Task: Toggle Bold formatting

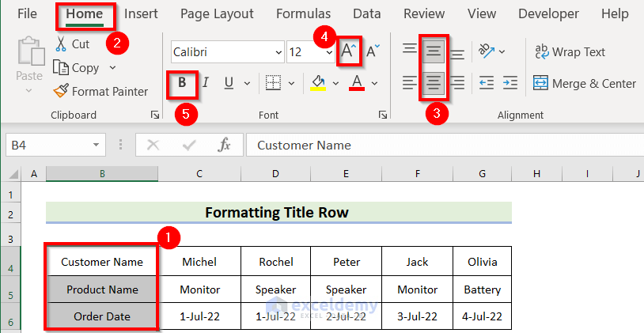Action: (x=183, y=82)
